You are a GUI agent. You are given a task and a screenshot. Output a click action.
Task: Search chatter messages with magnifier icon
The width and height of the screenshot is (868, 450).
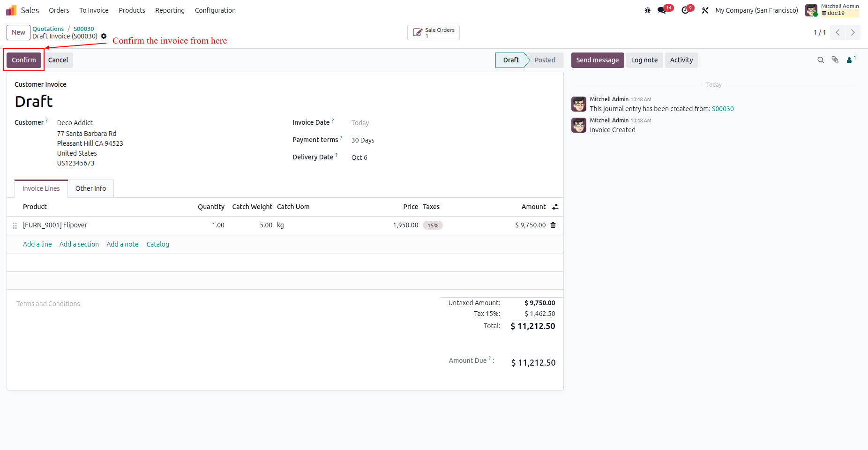click(x=821, y=60)
